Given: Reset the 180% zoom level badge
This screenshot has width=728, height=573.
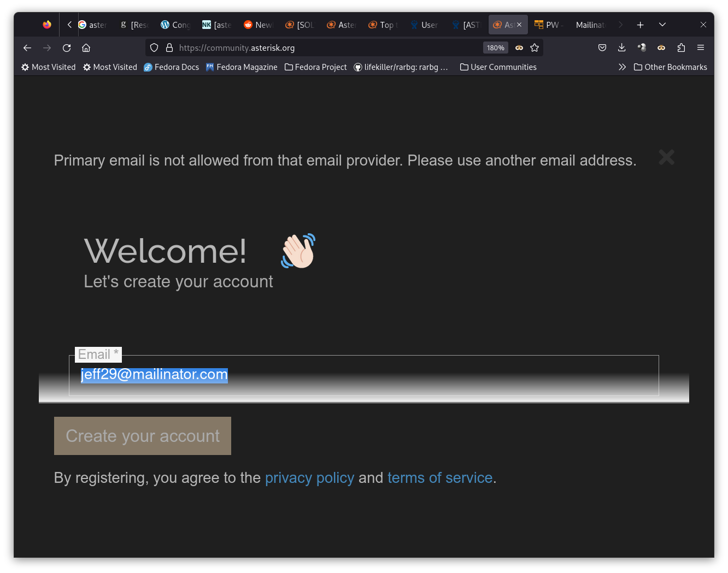Looking at the screenshot, I should pos(496,48).
